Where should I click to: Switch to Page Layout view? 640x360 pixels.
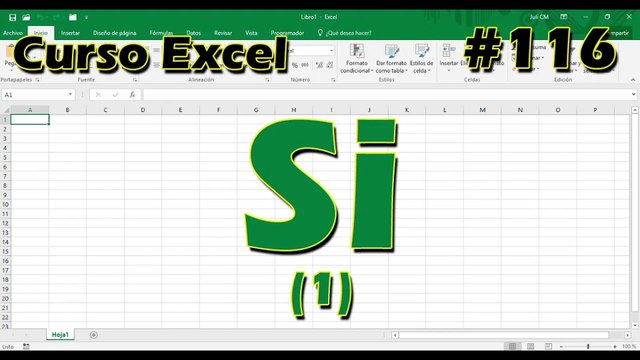tap(531, 346)
